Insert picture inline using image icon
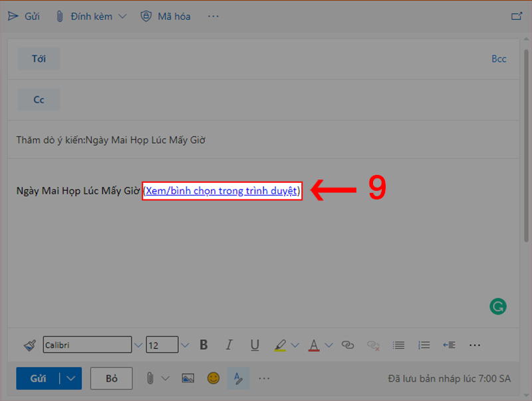 (188, 378)
